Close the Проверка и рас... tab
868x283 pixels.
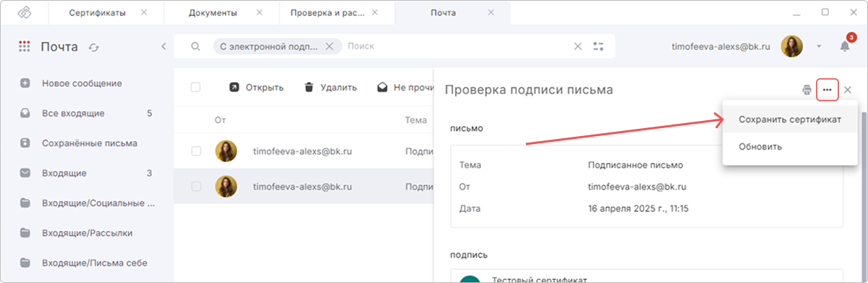pyautogui.click(x=375, y=12)
